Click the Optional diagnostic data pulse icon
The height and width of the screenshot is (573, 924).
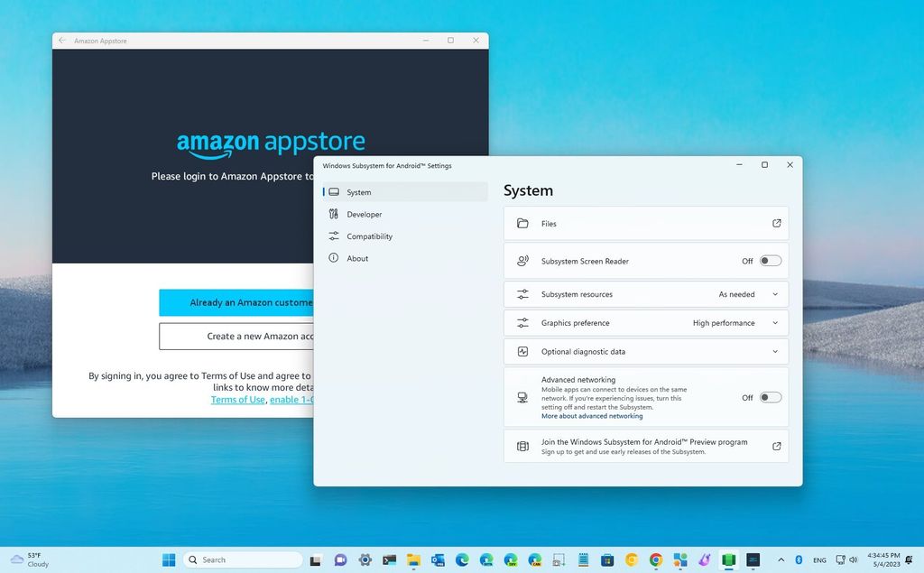(x=523, y=351)
